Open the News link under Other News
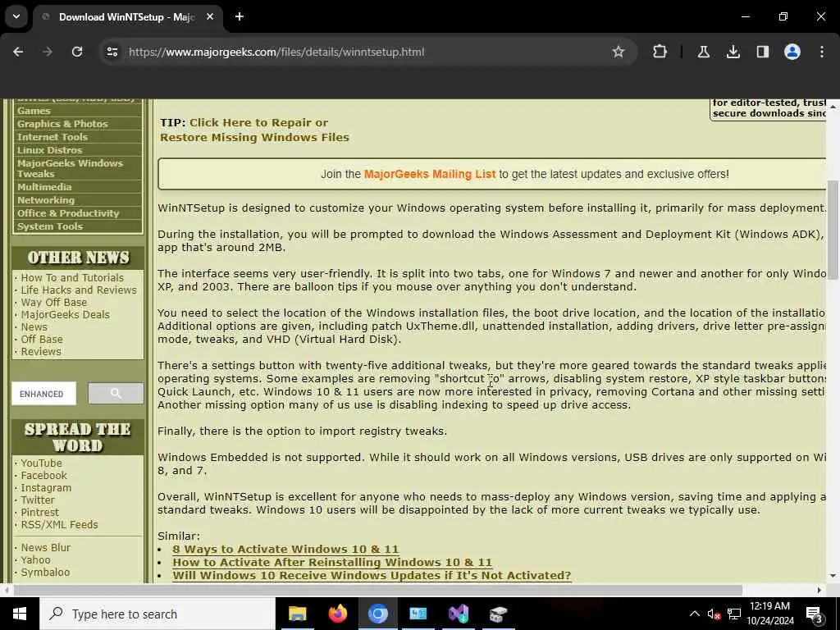The width and height of the screenshot is (840, 630). click(x=34, y=326)
